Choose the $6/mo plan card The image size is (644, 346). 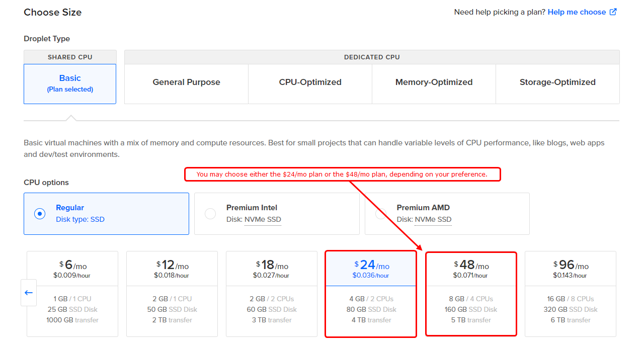(72, 294)
